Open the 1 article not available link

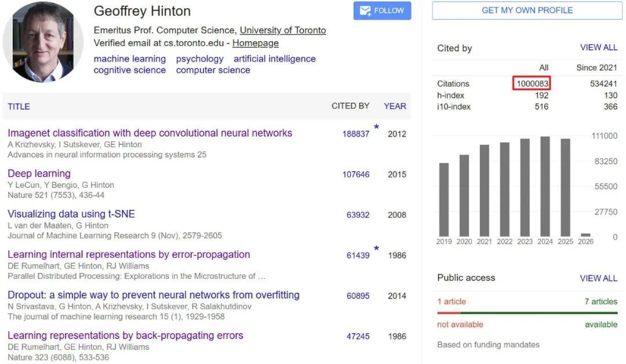point(452,301)
